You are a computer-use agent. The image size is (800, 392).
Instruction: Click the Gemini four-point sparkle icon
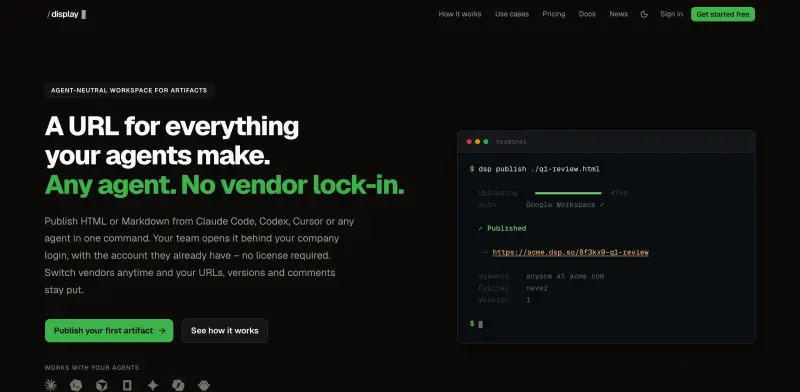pyautogui.click(x=153, y=385)
